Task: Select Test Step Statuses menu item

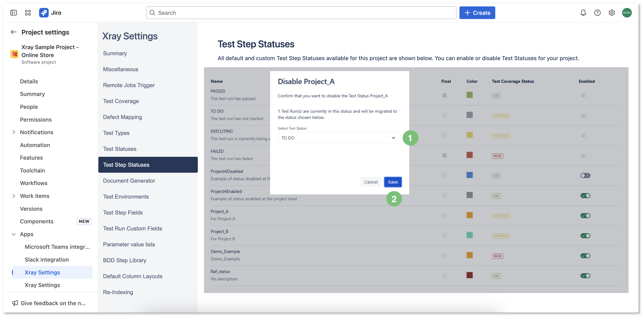Action: click(148, 165)
